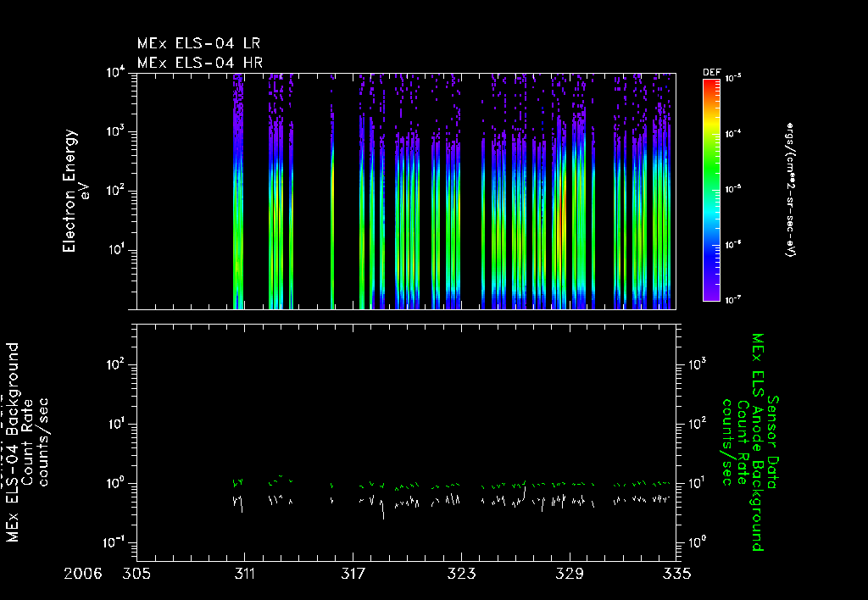Click the Electron Energy eV axis title
The image size is (868, 600).
pyautogui.click(x=75, y=191)
